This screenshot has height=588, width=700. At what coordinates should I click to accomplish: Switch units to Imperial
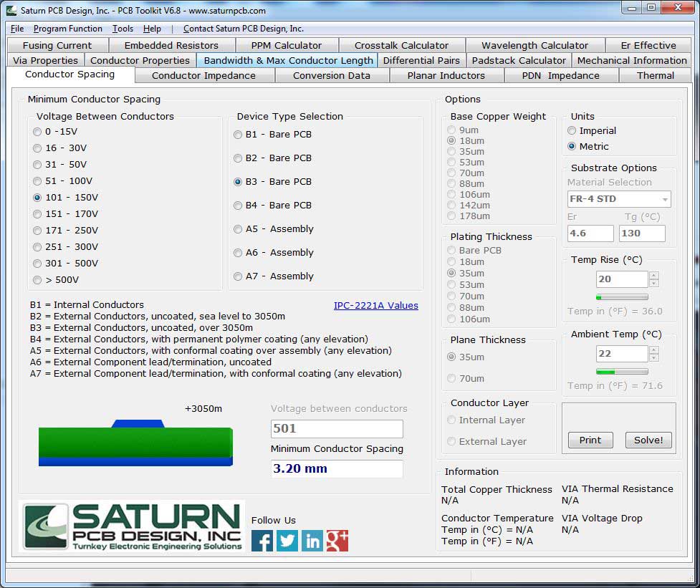point(572,131)
